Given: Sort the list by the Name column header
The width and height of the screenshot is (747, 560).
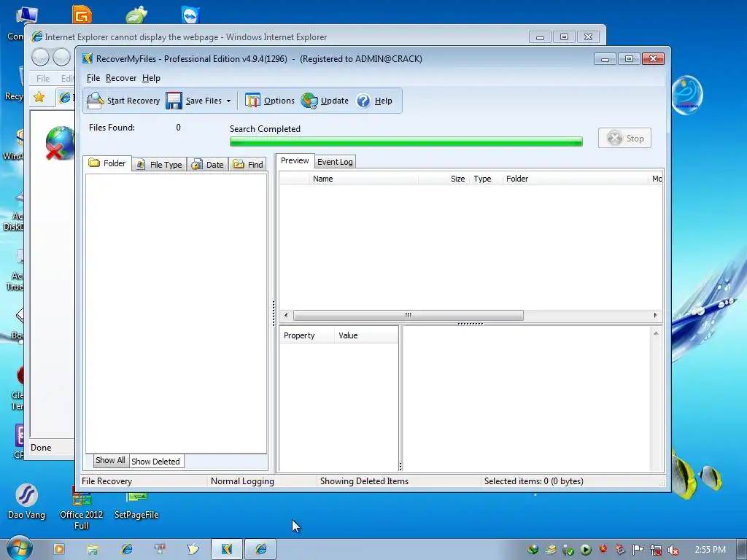Looking at the screenshot, I should (x=363, y=179).
